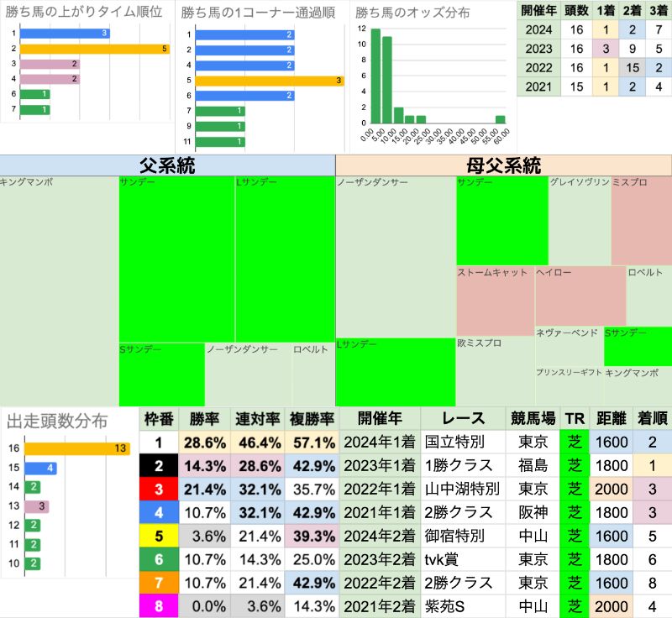Select the 国立特別 race cell
The height and width of the screenshot is (618, 672).
coord(461,442)
